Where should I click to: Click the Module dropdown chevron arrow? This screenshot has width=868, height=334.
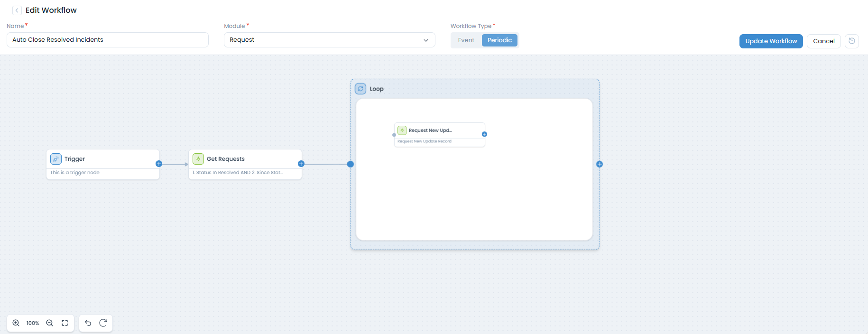(x=426, y=40)
